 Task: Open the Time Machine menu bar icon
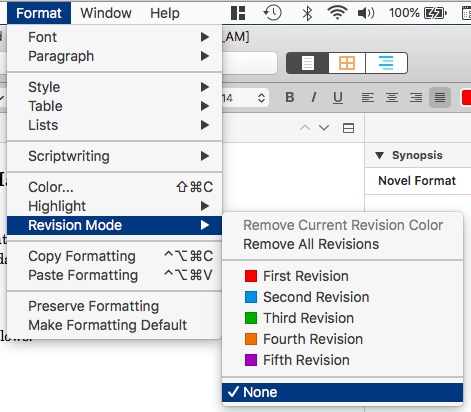pyautogui.click(x=272, y=13)
